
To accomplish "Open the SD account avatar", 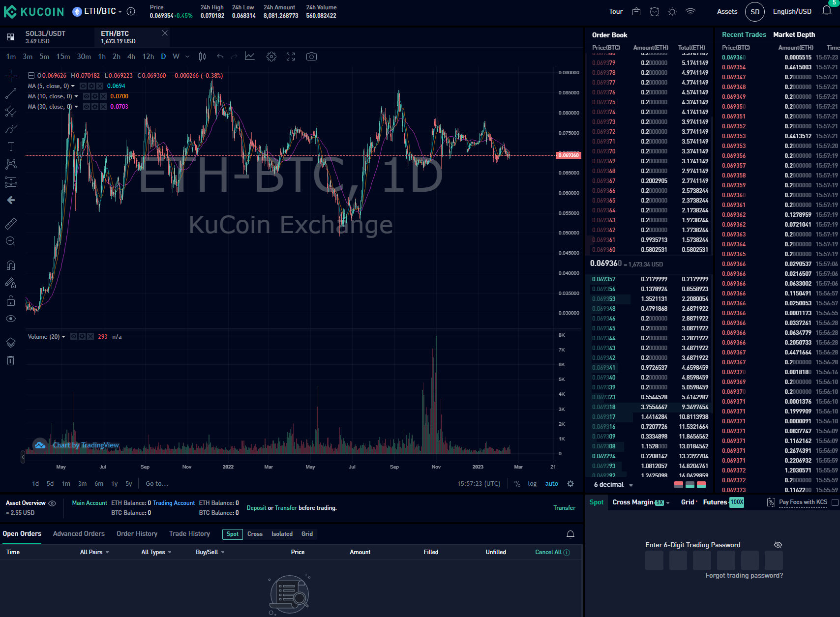I will click(x=755, y=12).
